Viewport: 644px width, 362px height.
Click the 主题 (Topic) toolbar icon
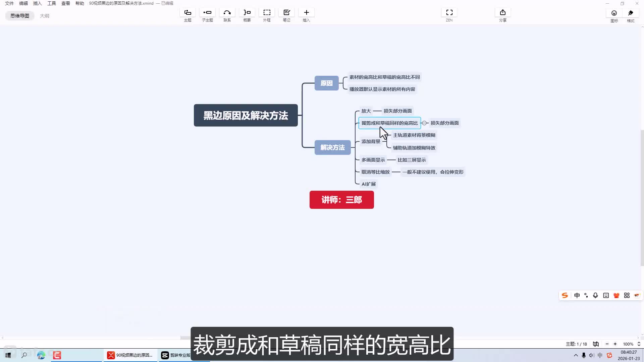187,13
